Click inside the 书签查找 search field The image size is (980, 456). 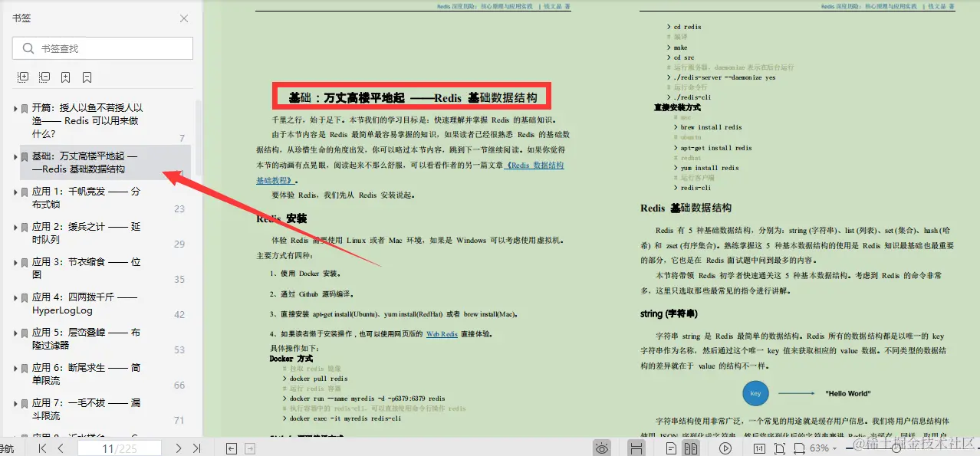pyautogui.click(x=102, y=48)
